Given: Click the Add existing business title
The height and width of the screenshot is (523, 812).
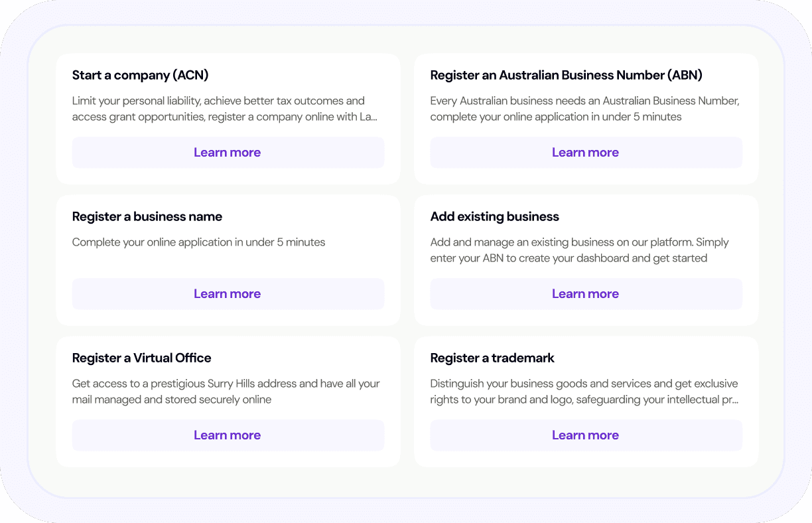Looking at the screenshot, I should pyautogui.click(x=494, y=217).
